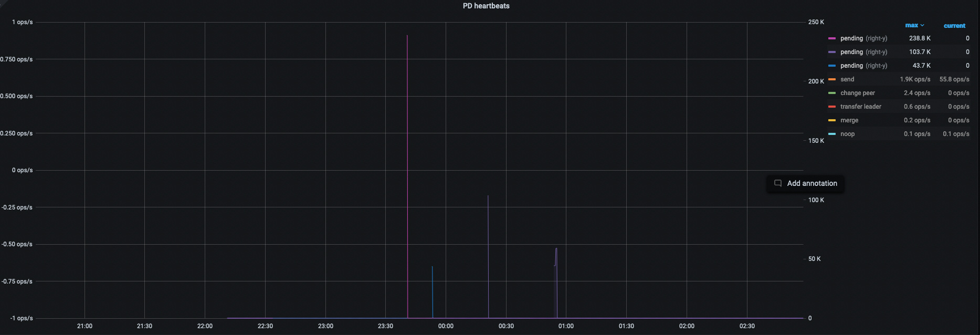Sort legend by current column header
Image resolution: width=980 pixels, height=335 pixels.
coord(954,26)
